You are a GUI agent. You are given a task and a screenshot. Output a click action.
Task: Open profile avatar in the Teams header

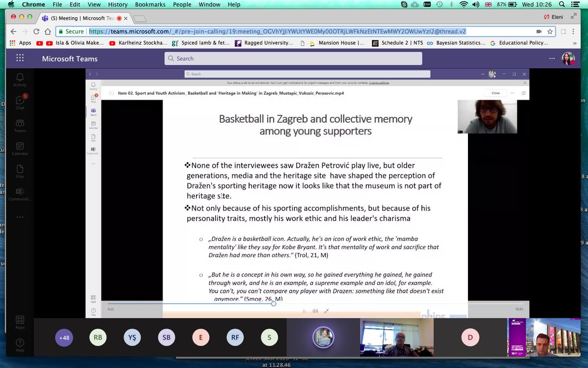(x=568, y=58)
